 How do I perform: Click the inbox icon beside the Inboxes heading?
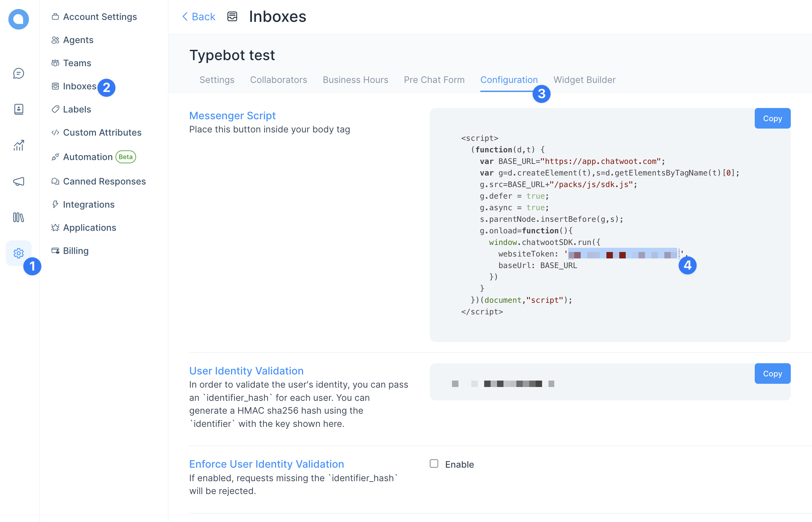tap(232, 16)
